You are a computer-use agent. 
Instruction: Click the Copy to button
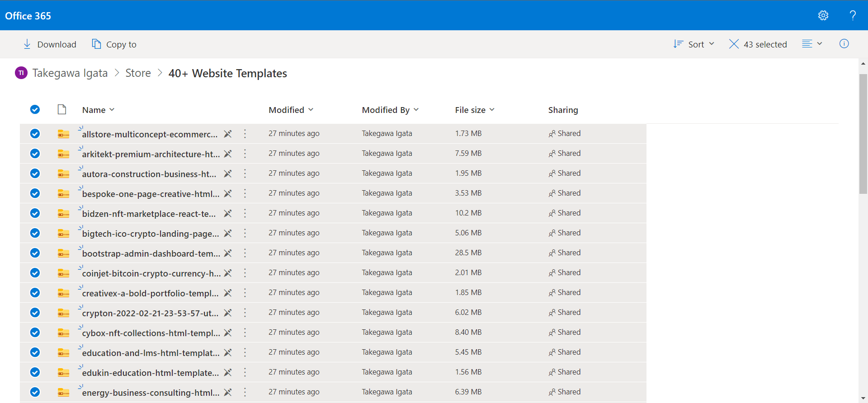114,44
